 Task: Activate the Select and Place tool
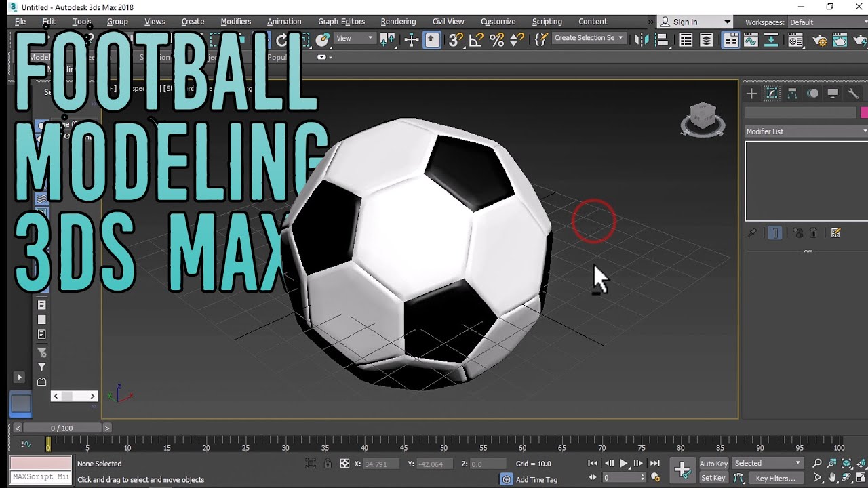(x=323, y=40)
